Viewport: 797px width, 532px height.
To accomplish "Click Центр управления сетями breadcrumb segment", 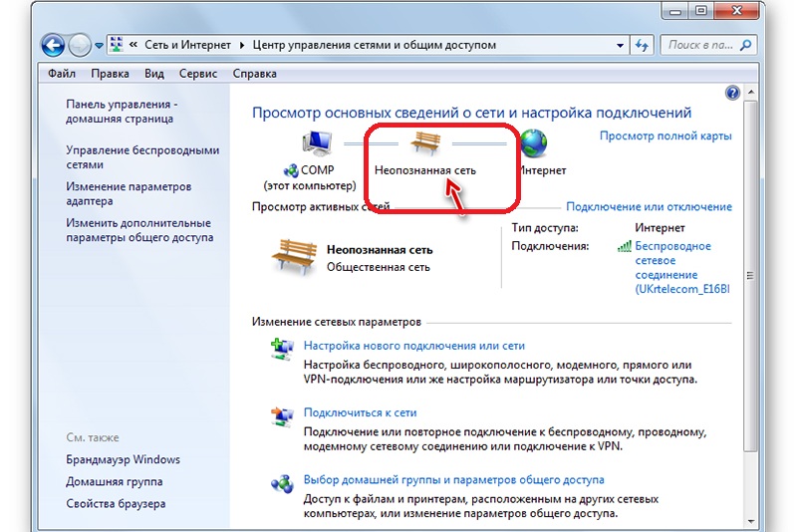I will pyautogui.click(x=375, y=45).
